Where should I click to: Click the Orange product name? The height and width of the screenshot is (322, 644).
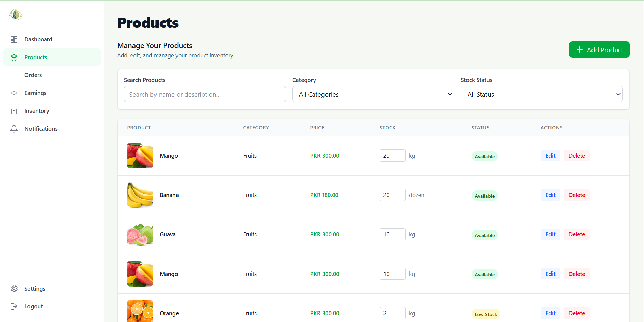[x=169, y=313]
